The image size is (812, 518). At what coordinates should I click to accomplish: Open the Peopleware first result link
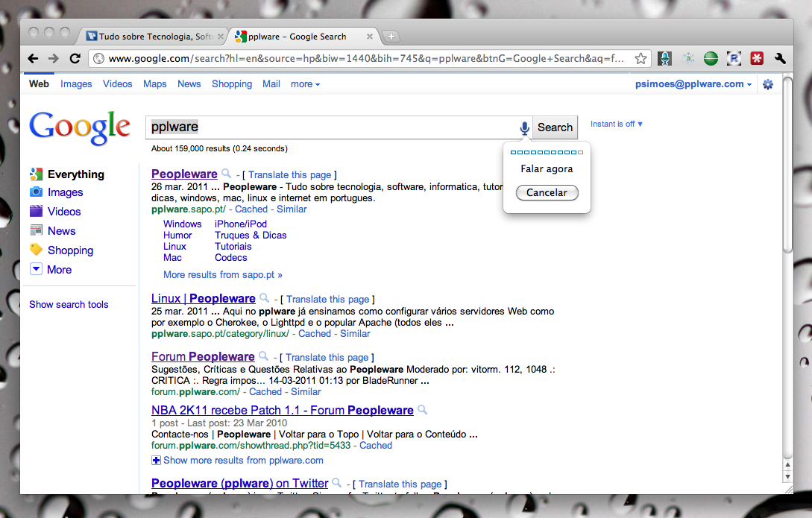pos(184,174)
